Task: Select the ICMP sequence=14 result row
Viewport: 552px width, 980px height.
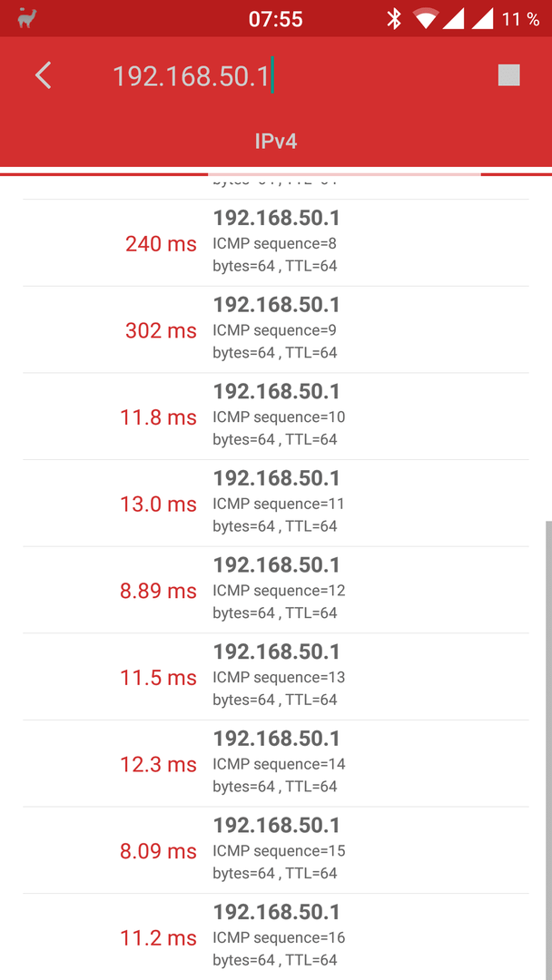Action: tap(276, 763)
